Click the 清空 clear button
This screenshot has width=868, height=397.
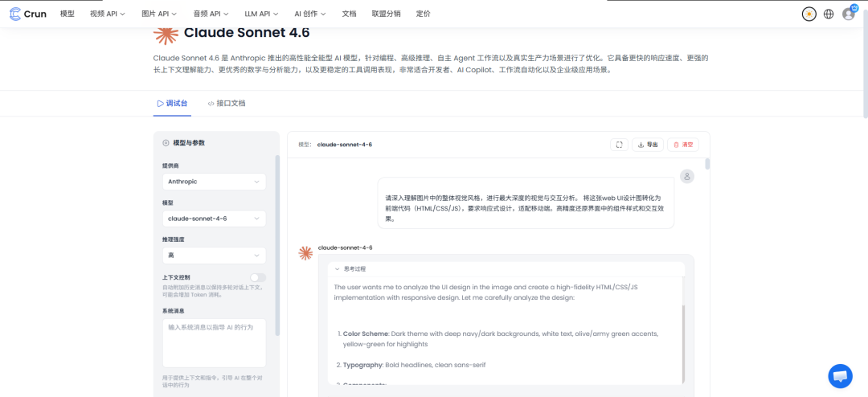683,145
